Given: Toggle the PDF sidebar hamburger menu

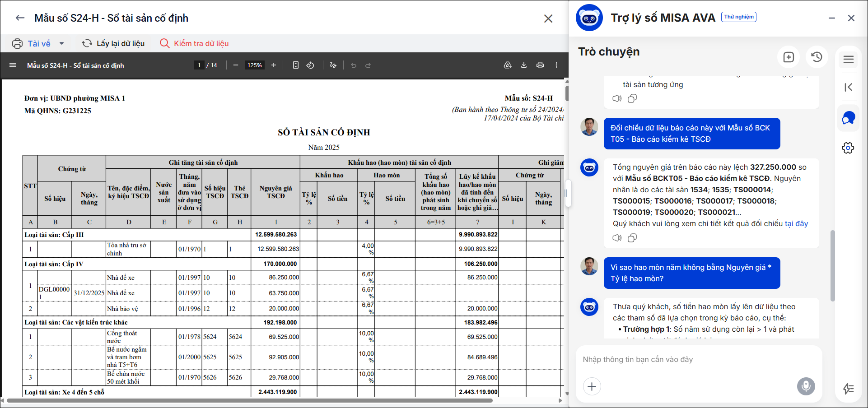Looking at the screenshot, I should pos(13,65).
